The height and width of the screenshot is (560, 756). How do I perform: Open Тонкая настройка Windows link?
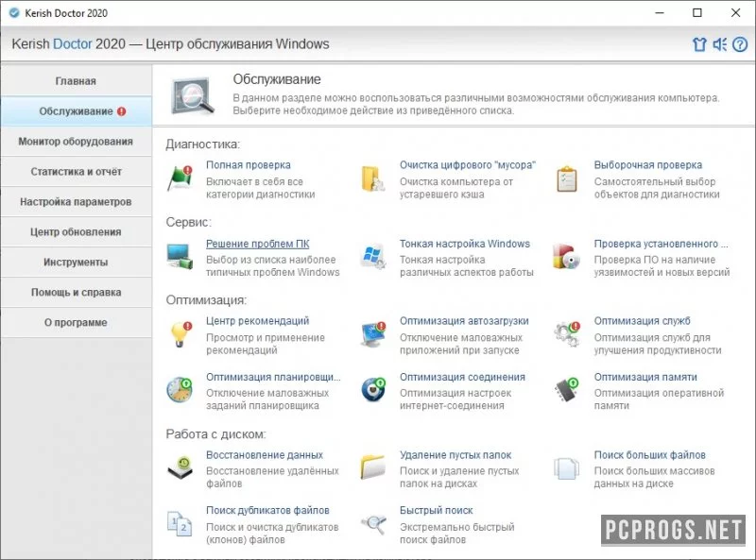[x=465, y=244]
